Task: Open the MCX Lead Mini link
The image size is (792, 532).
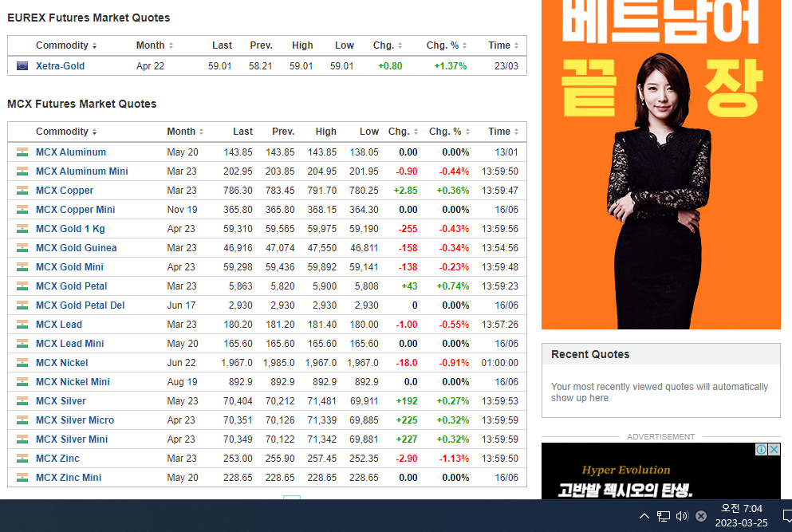Action: (69, 344)
